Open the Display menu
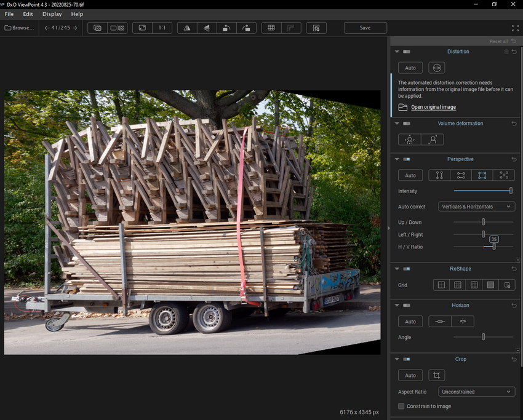523x420 pixels. click(52, 14)
